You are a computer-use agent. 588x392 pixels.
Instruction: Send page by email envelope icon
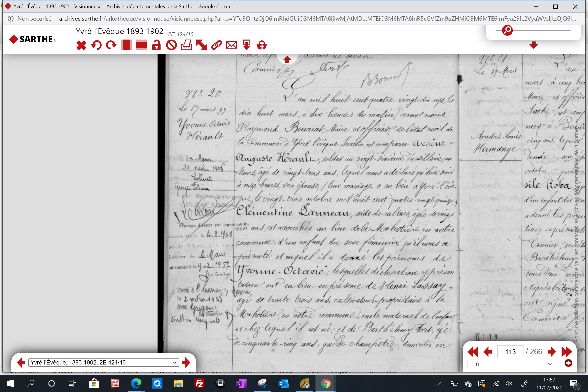(x=231, y=45)
